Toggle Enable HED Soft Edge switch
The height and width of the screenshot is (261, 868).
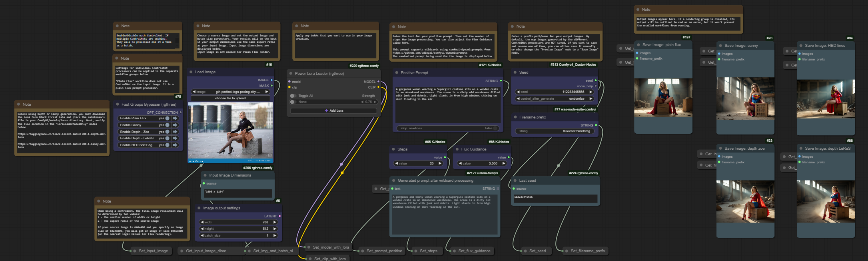[167, 145]
